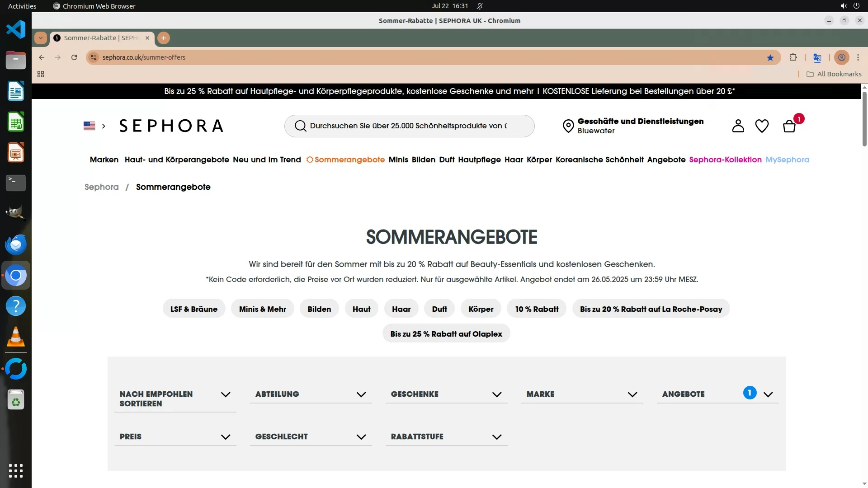Image resolution: width=868 pixels, height=488 pixels.
Task: Click the wishlist heart icon
Action: [x=762, y=126]
